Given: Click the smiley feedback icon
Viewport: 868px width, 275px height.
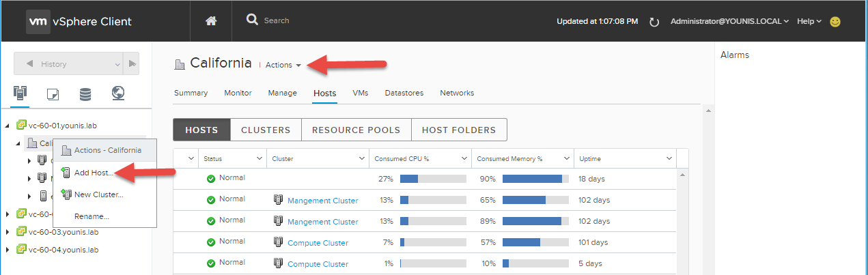Looking at the screenshot, I should pyautogui.click(x=835, y=21).
